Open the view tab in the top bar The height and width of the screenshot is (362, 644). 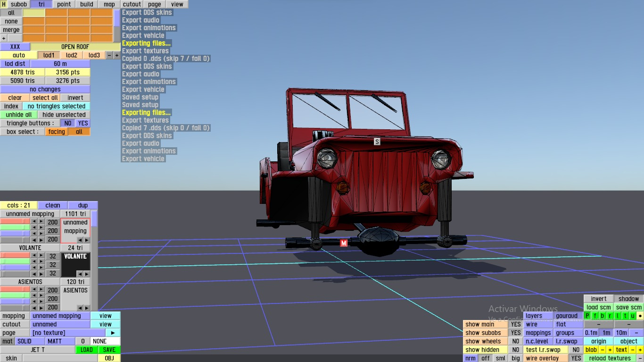177,4
